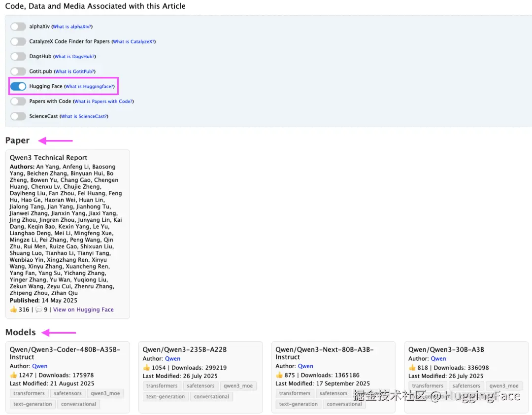Click transformers tag on Qwen3-30B-A3B card
The image size is (532, 415).
[428, 386]
